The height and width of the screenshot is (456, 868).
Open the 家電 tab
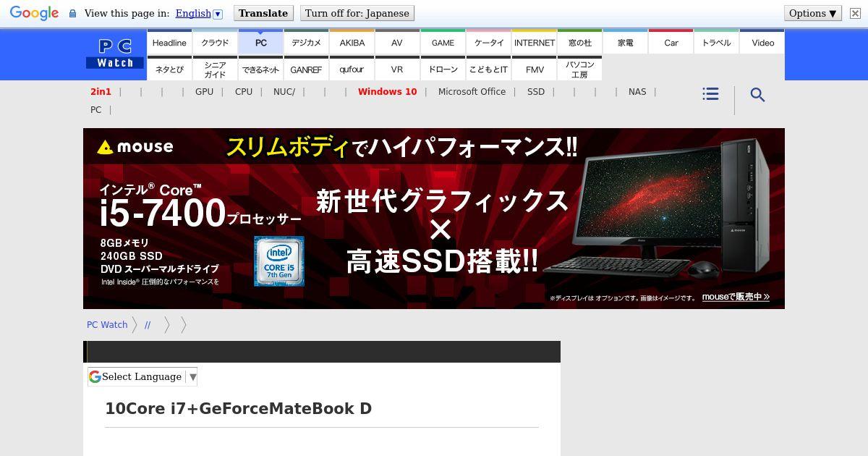[626, 42]
